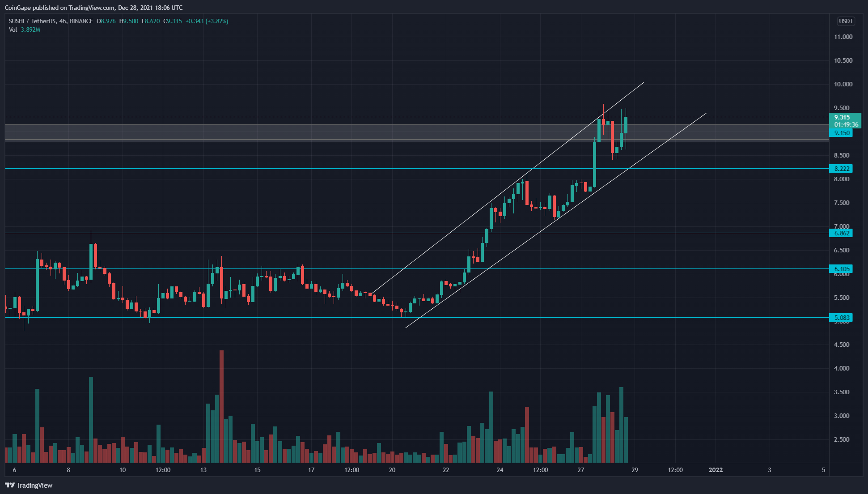This screenshot has height=494, width=868.
Task: Select the 6.105 horizontal line price label
Action: tap(841, 269)
